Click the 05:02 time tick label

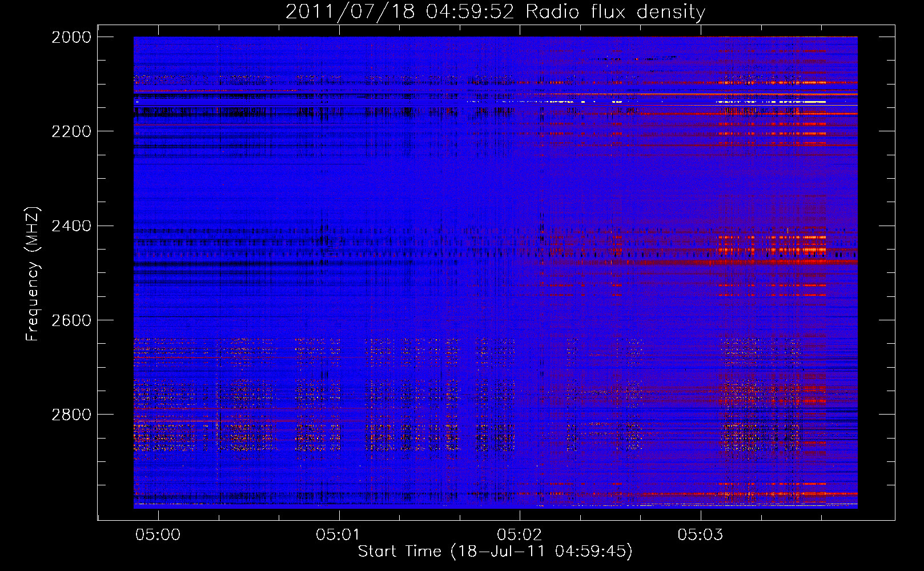click(x=519, y=534)
